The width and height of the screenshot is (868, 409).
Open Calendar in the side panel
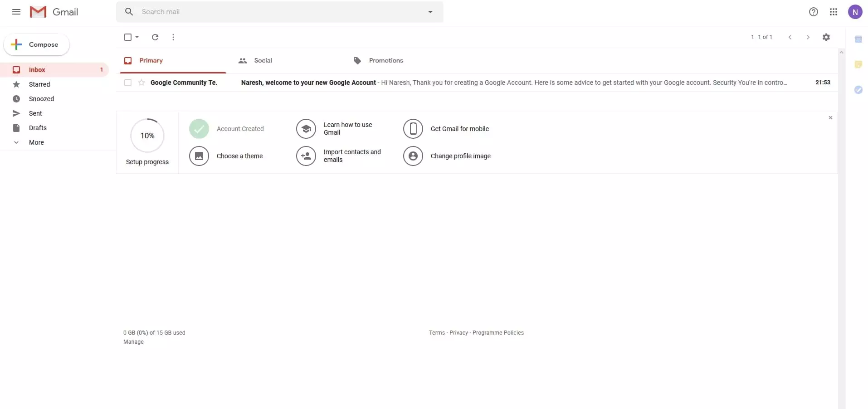pos(858,39)
